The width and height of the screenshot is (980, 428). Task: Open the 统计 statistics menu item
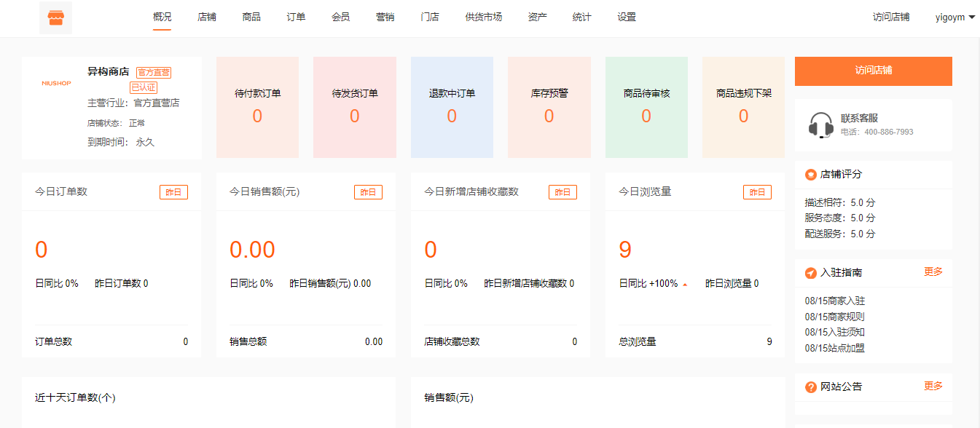tap(582, 17)
